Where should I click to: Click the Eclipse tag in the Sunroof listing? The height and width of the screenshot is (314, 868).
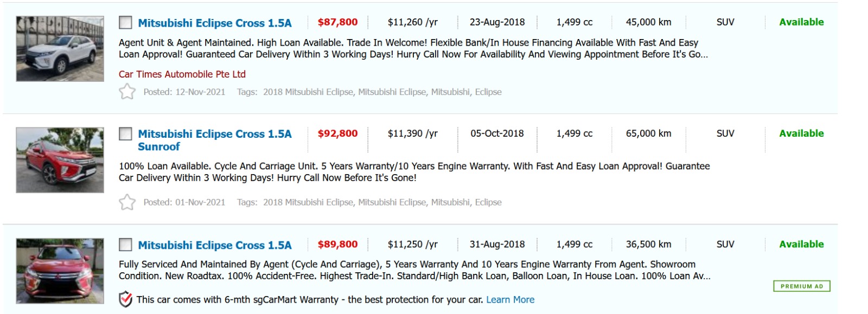pyautogui.click(x=488, y=202)
